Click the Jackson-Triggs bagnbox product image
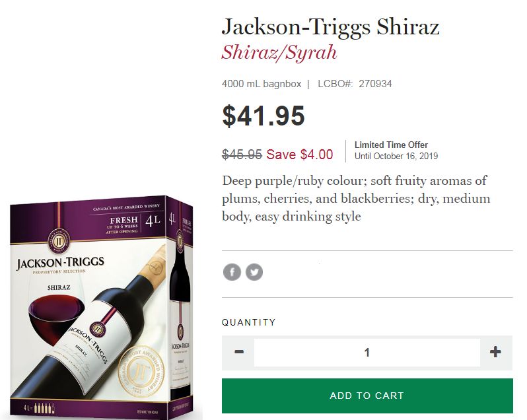 [102, 306]
